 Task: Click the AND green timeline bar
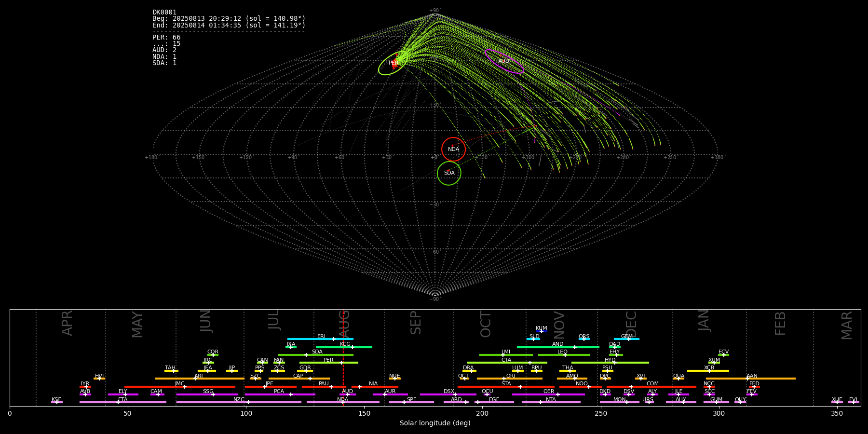(x=558, y=347)
